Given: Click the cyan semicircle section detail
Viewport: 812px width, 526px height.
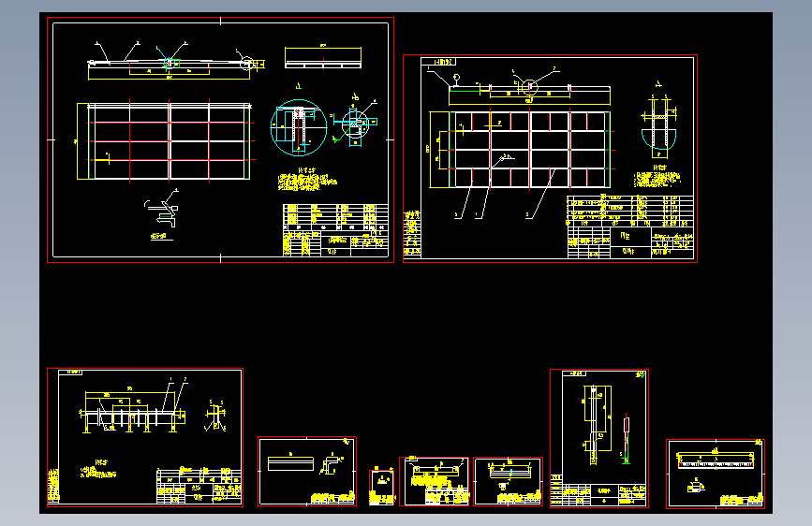Looking at the screenshot, I should click(658, 125).
